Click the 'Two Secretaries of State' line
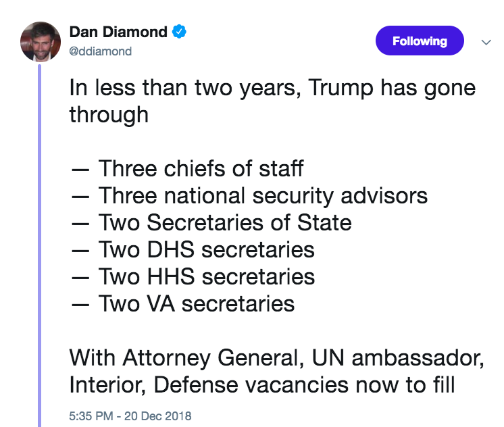Viewport: 504px width, 427px height. [x=212, y=222]
